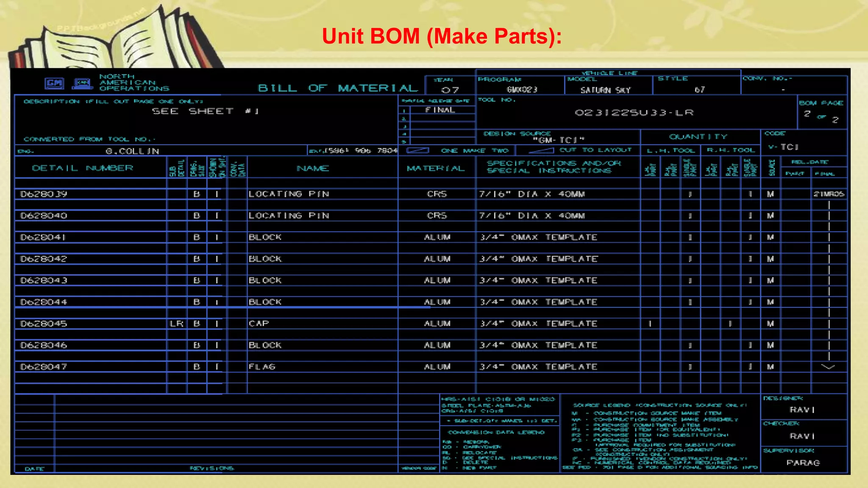Click tool number 0231225U33-LR field
Image resolution: width=868 pixels, height=488 pixels.
pyautogui.click(x=634, y=113)
